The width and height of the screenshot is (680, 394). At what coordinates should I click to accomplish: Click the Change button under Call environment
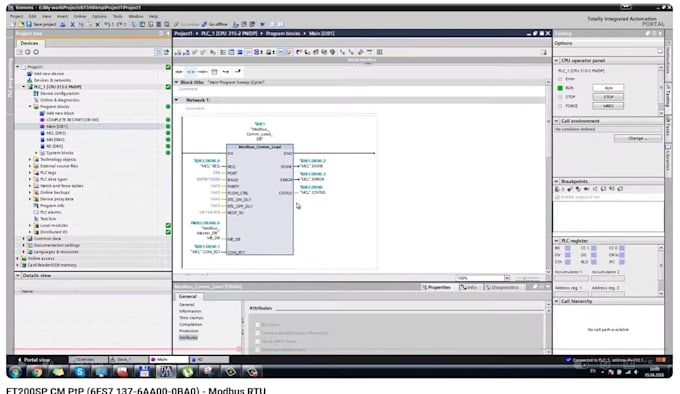638,138
